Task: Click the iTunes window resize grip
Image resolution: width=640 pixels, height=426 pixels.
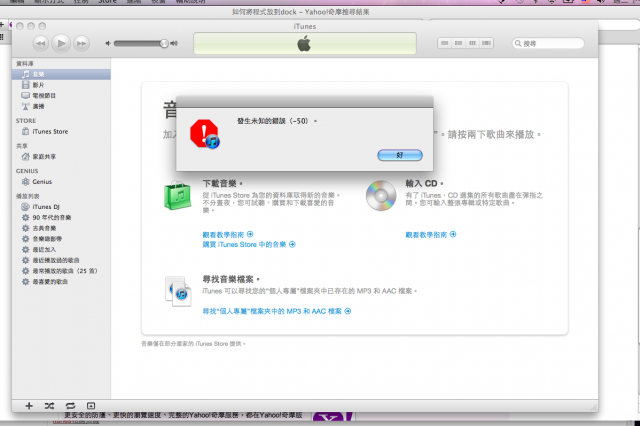Action: coord(593,407)
